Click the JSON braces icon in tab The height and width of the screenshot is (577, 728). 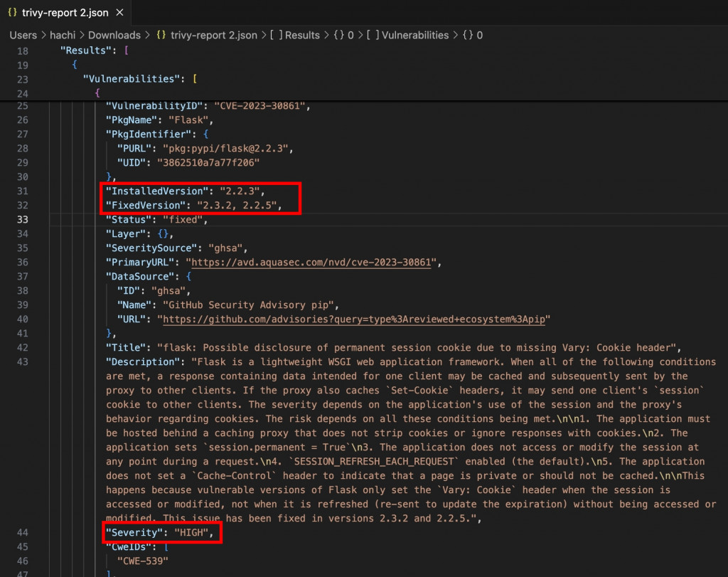pos(12,13)
